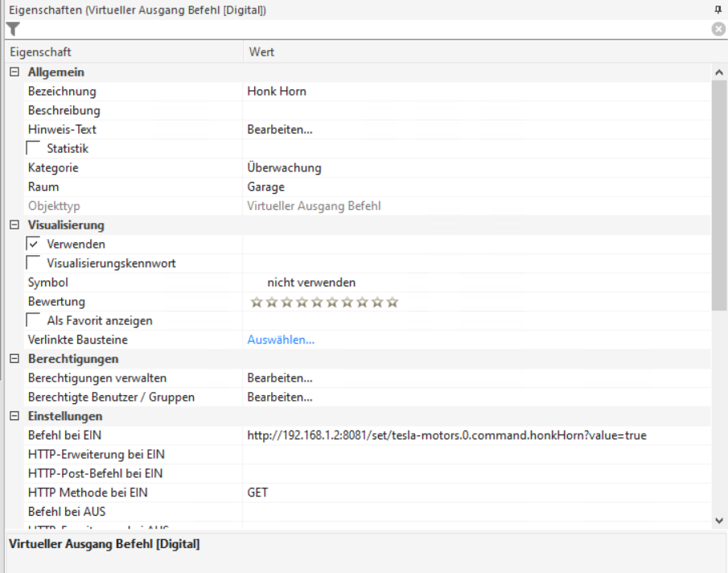This screenshot has width=728, height=573.
Task: Open Bearbeiten for Berechtigungen verwalten
Action: [279, 378]
